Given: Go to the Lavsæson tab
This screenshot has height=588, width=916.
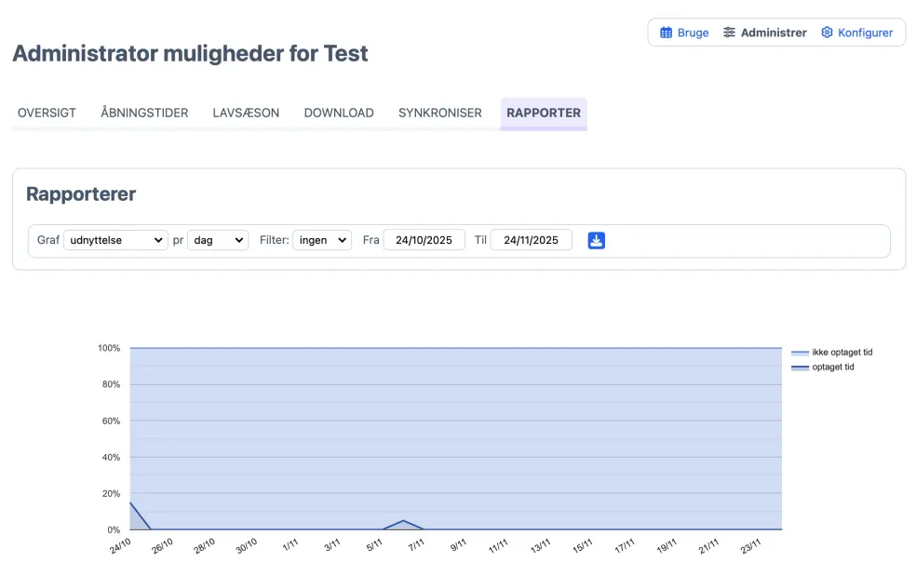Looking at the screenshot, I should click(x=246, y=113).
